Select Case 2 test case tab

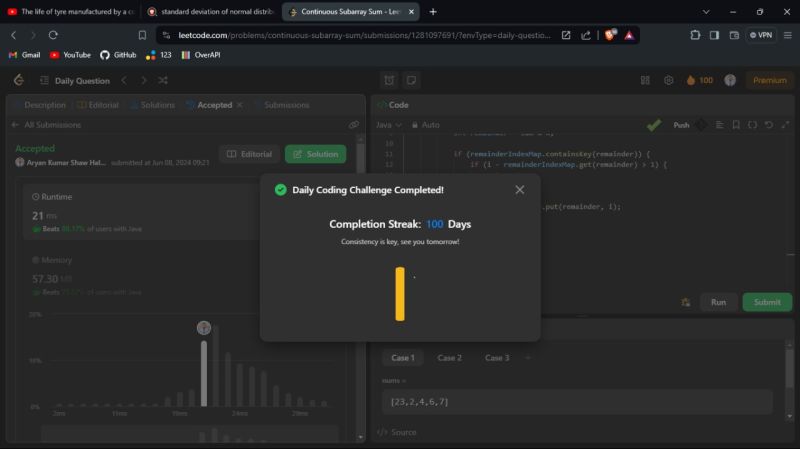[x=449, y=358]
